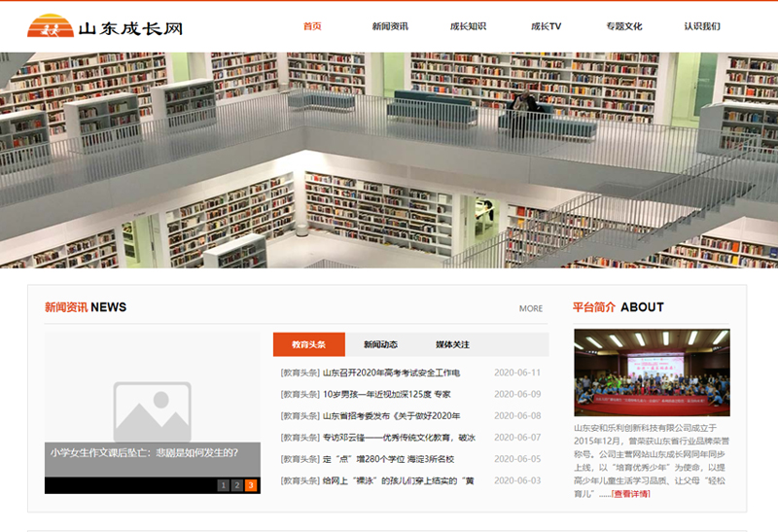This screenshot has width=778, height=532.
Task: Select slide 1 in the news carousel
Action: point(224,485)
